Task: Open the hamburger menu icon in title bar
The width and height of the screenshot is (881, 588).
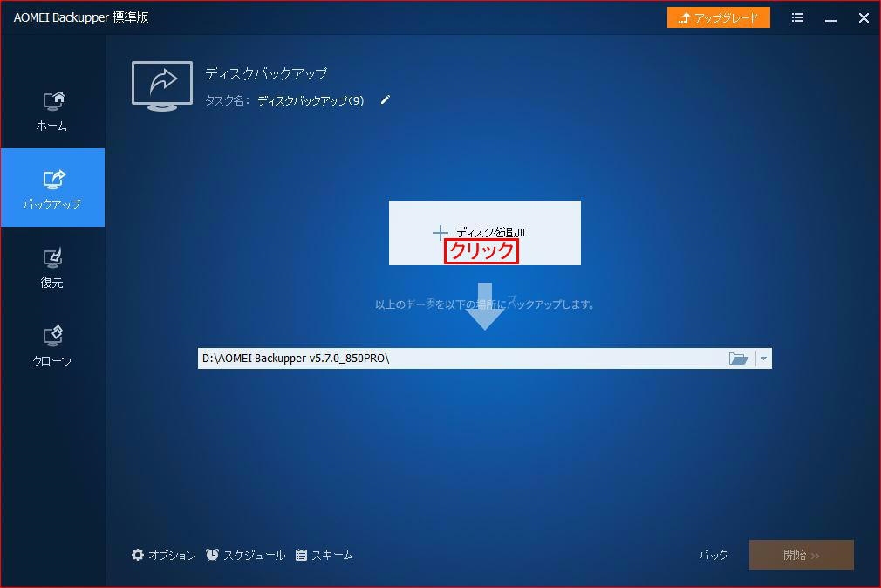Action: [x=797, y=18]
